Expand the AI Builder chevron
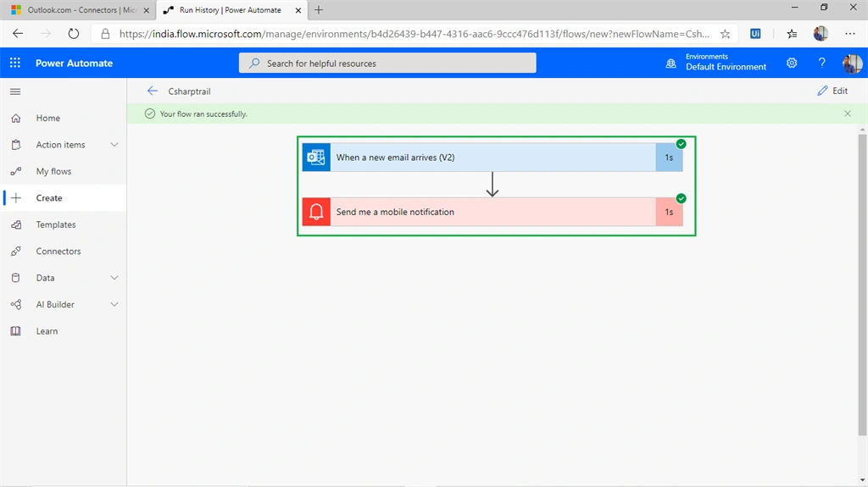Screen dimensions: 868x487 click(114, 304)
